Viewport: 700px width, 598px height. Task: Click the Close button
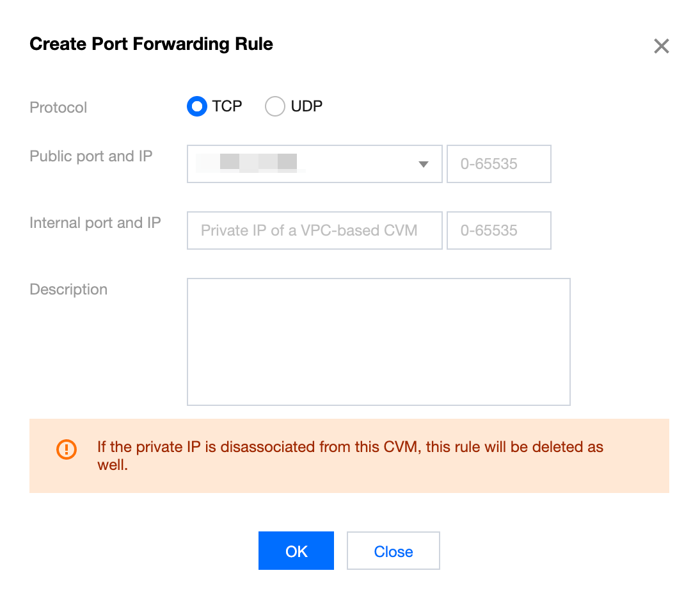tap(393, 551)
